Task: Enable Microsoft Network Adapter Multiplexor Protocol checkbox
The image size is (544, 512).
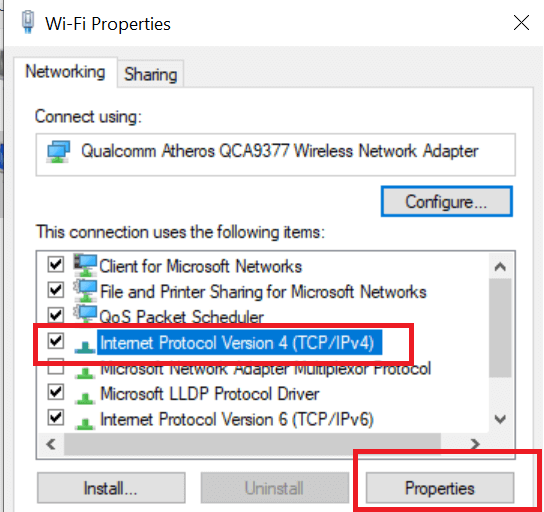Action: (x=56, y=368)
